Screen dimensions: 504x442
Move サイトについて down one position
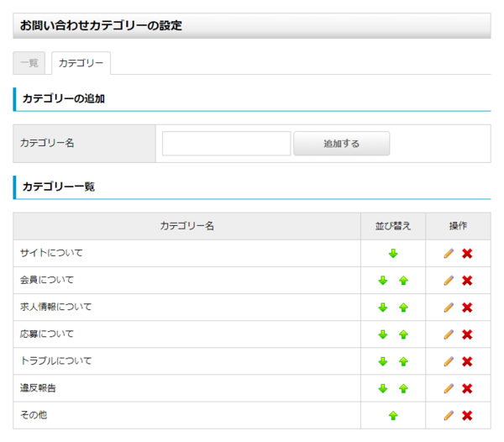coord(393,254)
